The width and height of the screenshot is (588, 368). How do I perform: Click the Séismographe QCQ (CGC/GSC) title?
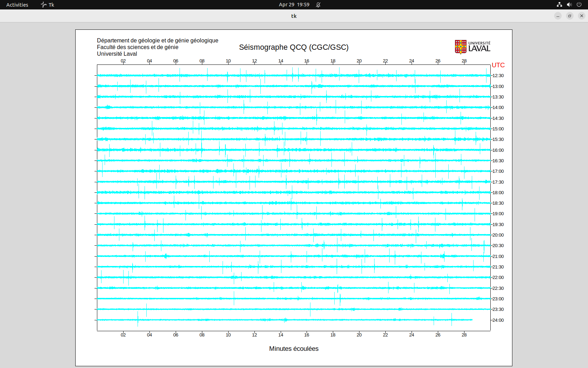coord(294,47)
